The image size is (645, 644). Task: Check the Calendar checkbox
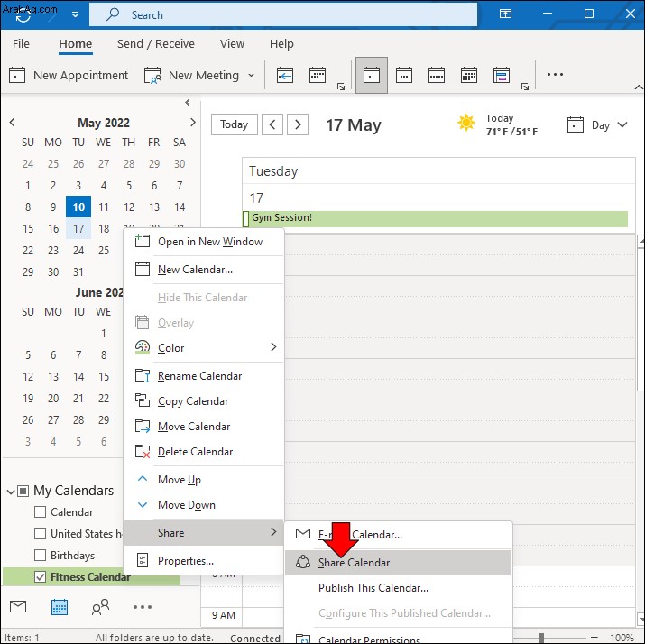pos(40,512)
